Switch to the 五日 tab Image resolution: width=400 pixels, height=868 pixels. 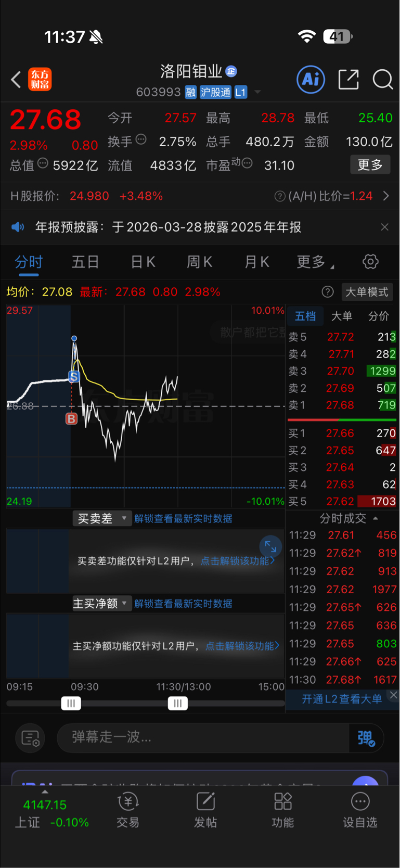[x=85, y=262]
